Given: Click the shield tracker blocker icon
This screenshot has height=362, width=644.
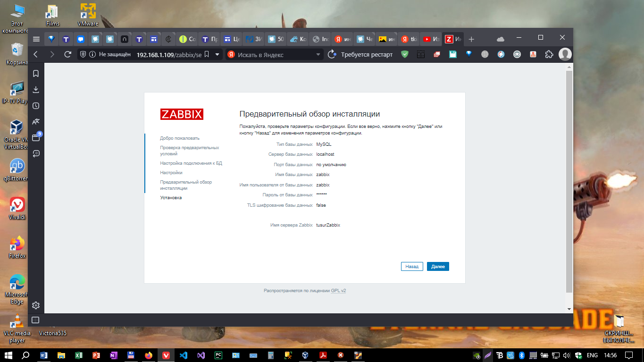Looking at the screenshot, I should (x=83, y=54).
